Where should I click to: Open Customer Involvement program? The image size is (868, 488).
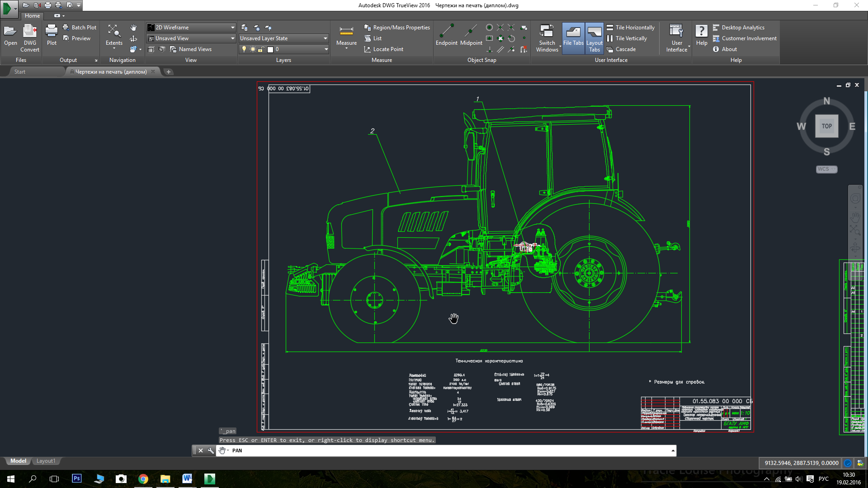(745, 38)
